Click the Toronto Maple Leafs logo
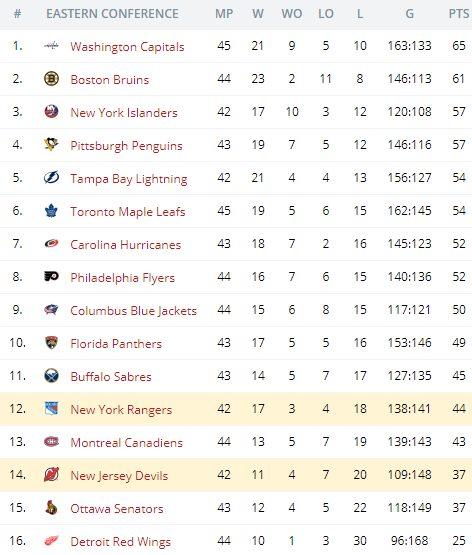This screenshot has width=472, height=555. click(x=51, y=211)
